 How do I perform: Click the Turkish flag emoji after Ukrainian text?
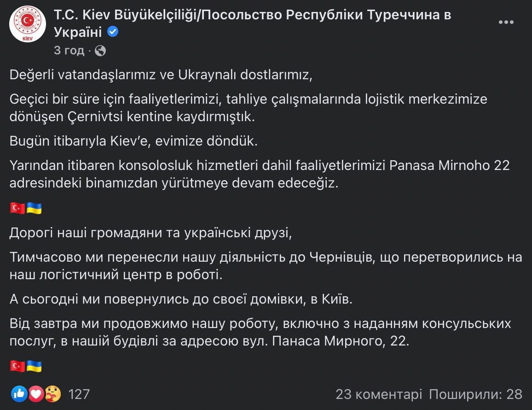pos(17,366)
